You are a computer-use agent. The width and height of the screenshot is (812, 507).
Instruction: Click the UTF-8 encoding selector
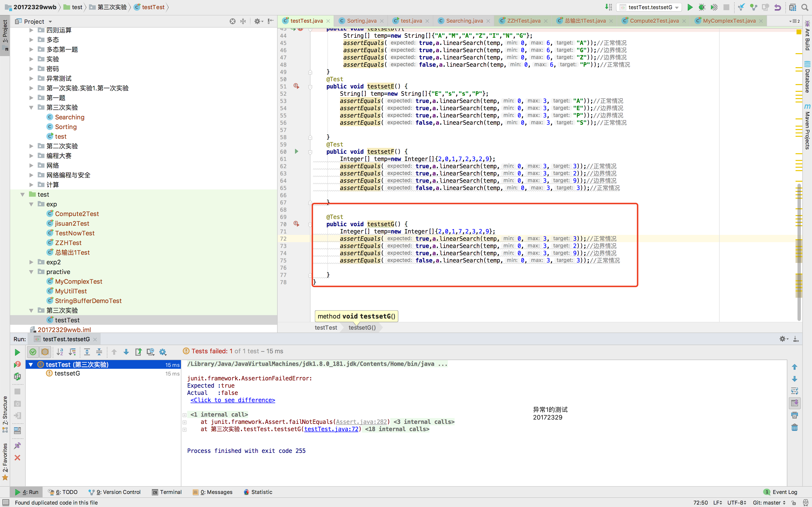(x=737, y=502)
